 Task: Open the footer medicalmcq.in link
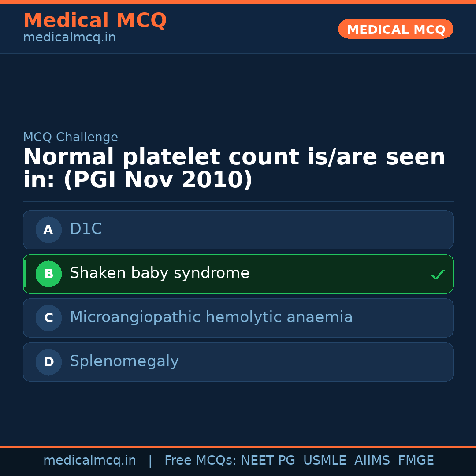pyautogui.click(x=89, y=461)
